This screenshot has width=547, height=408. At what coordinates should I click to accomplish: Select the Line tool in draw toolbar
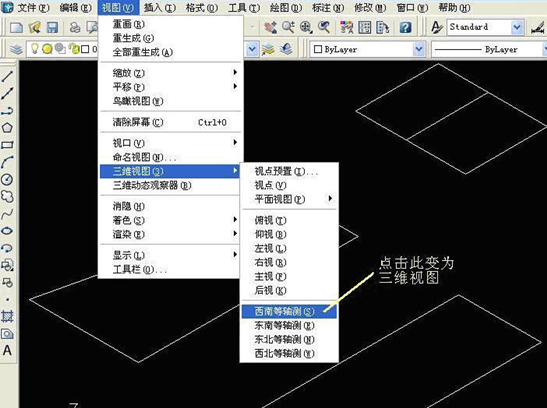click(x=7, y=76)
